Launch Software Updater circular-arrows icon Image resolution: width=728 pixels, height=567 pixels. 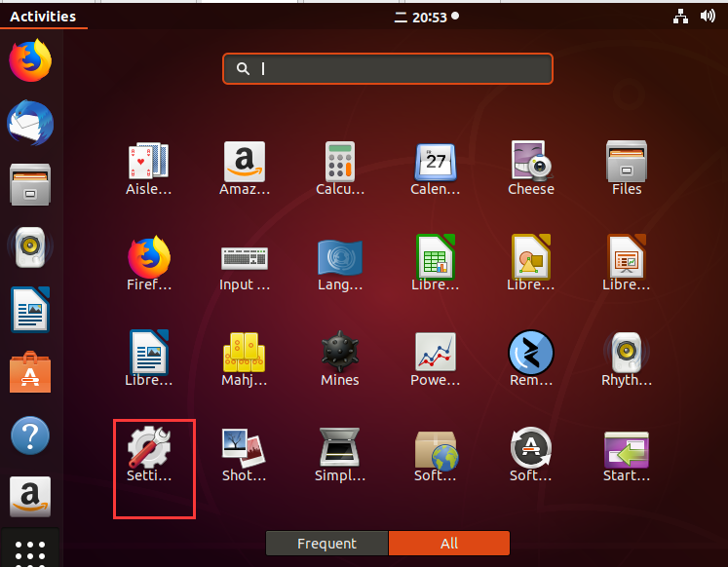click(531, 455)
